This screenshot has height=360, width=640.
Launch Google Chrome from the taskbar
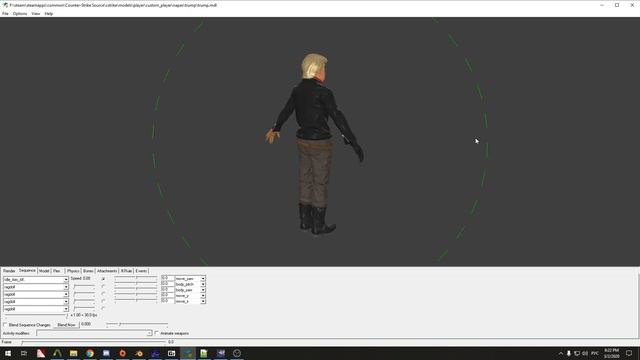(x=90, y=353)
